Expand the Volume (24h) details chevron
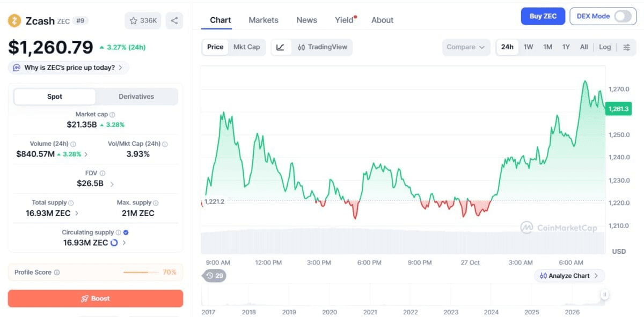The height and width of the screenshot is (317, 644). 86,154
